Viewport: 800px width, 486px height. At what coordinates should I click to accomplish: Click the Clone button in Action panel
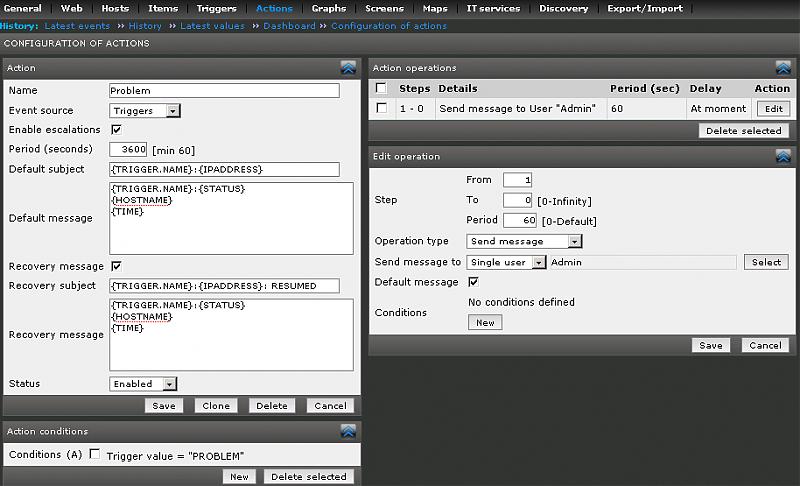[215, 406]
